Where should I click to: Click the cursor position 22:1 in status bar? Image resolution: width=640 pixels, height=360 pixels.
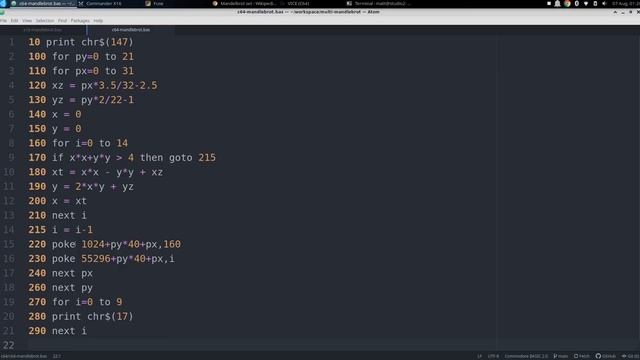[56, 356]
